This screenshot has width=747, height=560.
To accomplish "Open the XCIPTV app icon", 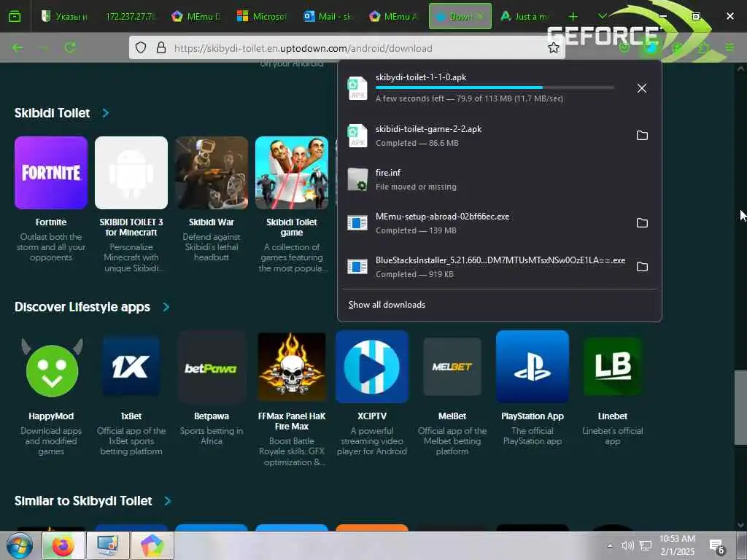I will pos(372,367).
